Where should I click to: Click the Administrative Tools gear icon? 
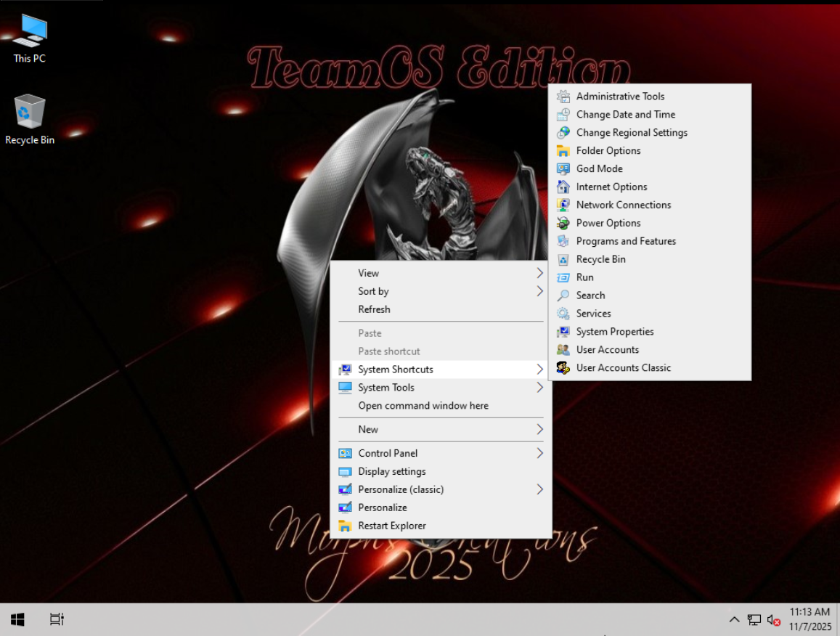(x=563, y=97)
